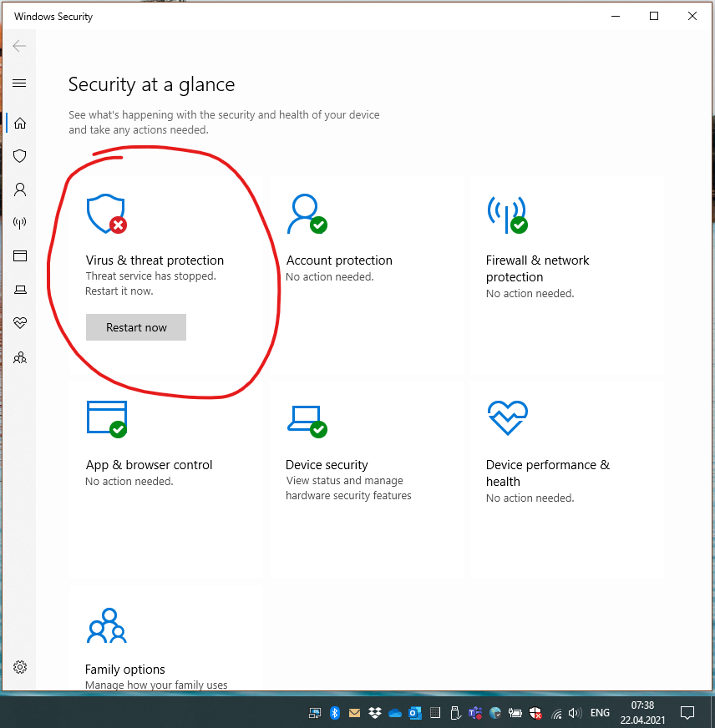Click the large Family options people icon
715x728 pixels.
[107, 625]
